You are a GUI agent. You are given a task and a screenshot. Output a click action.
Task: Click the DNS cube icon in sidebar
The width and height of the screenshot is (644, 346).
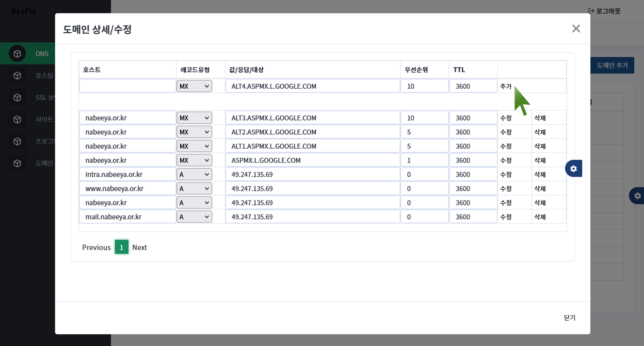point(17,54)
